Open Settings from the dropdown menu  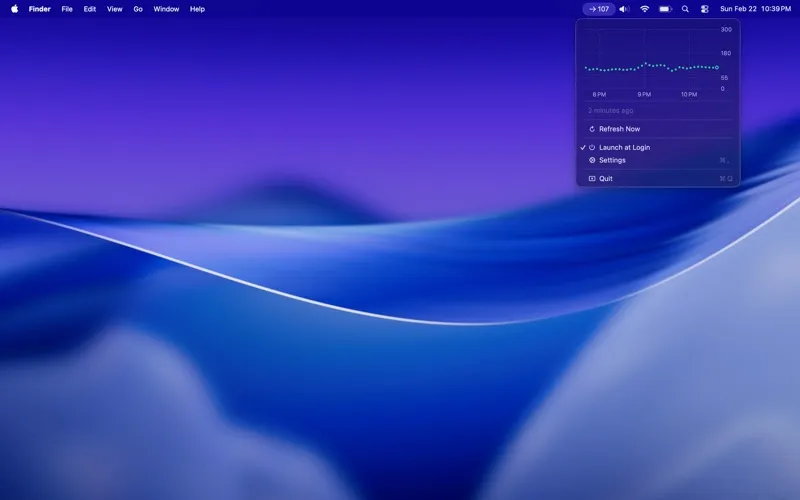(x=658, y=160)
